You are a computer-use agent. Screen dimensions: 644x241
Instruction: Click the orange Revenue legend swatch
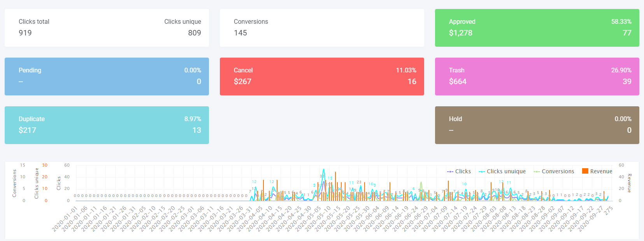point(585,171)
